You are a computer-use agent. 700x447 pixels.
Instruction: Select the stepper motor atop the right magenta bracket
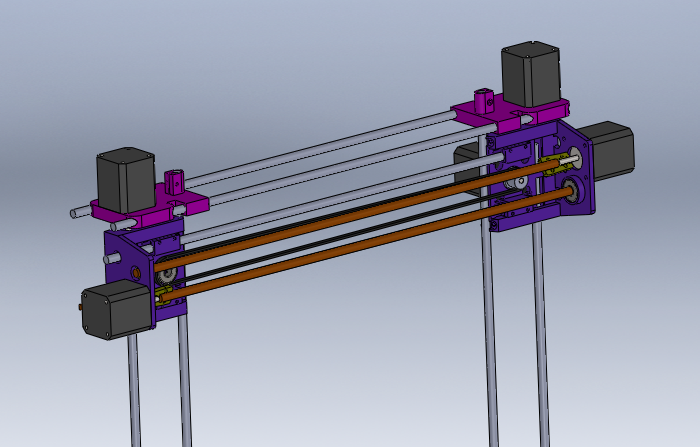pos(531,74)
